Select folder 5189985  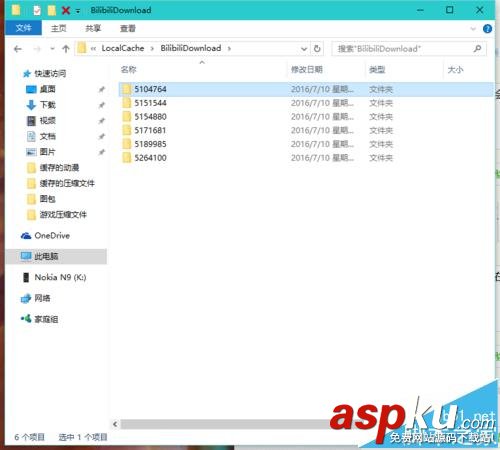point(150,144)
